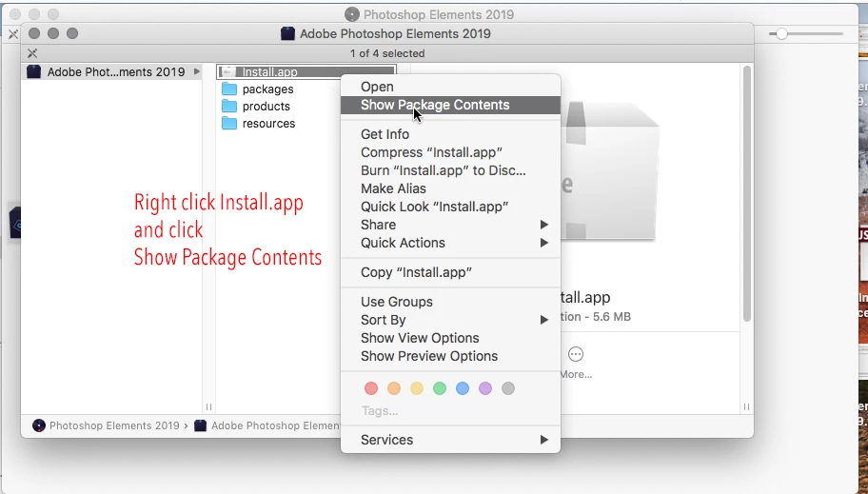
Task: Click Photoshop Elements 2019 in the path bar
Action: pyautogui.click(x=114, y=425)
